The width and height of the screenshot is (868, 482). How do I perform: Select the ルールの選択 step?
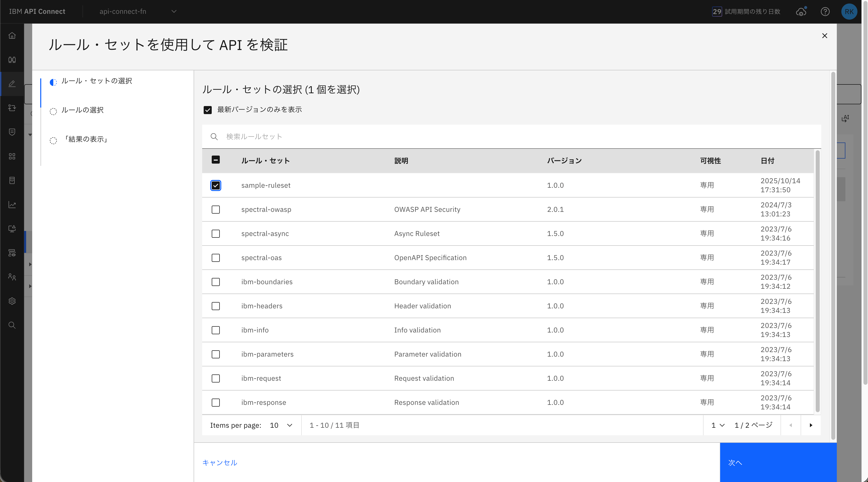(82, 110)
